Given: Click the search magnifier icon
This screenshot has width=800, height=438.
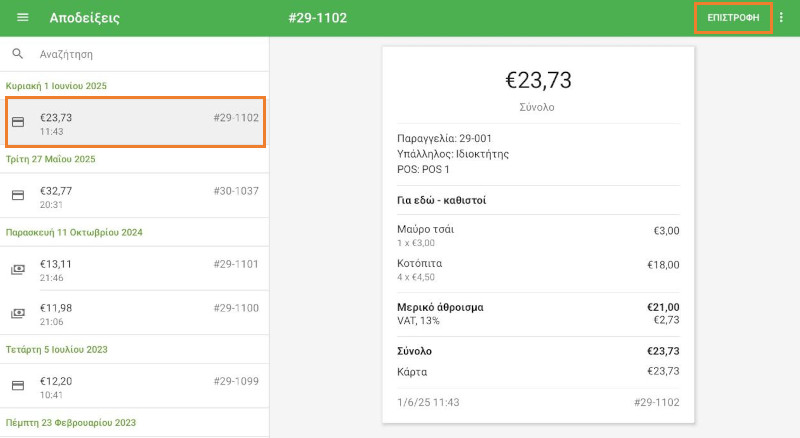Looking at the screenshot, I should tap(18, 54).
